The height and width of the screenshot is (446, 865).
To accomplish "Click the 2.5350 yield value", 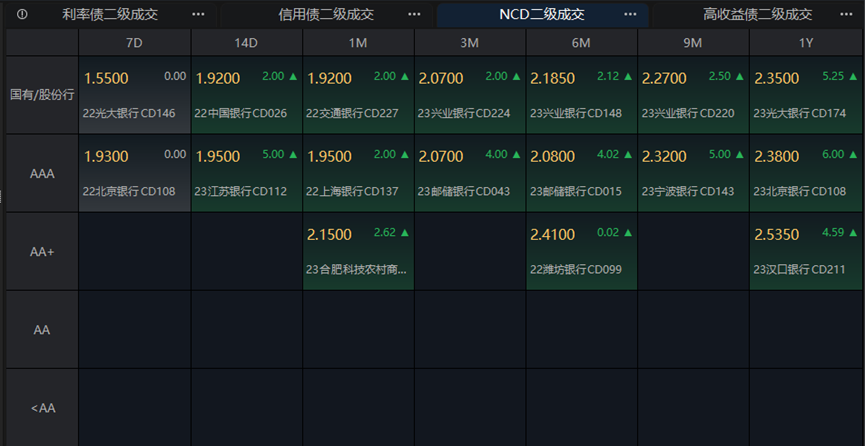I will tap(777, 236).
